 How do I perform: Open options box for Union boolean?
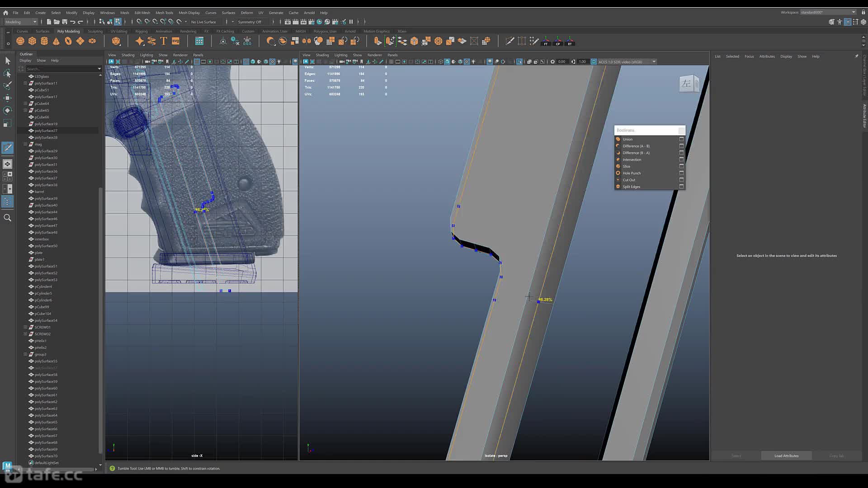tap(681, 139)
